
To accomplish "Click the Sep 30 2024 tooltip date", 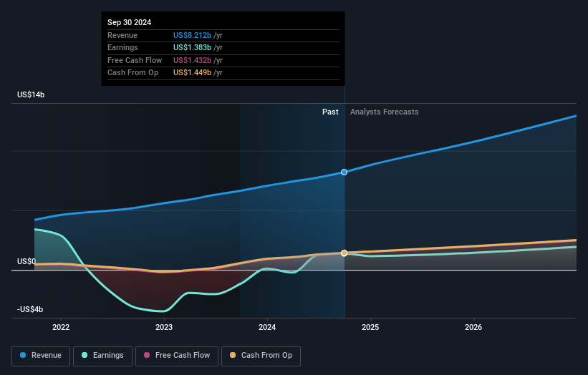I will pyautogui.click(x=130, y=22).
